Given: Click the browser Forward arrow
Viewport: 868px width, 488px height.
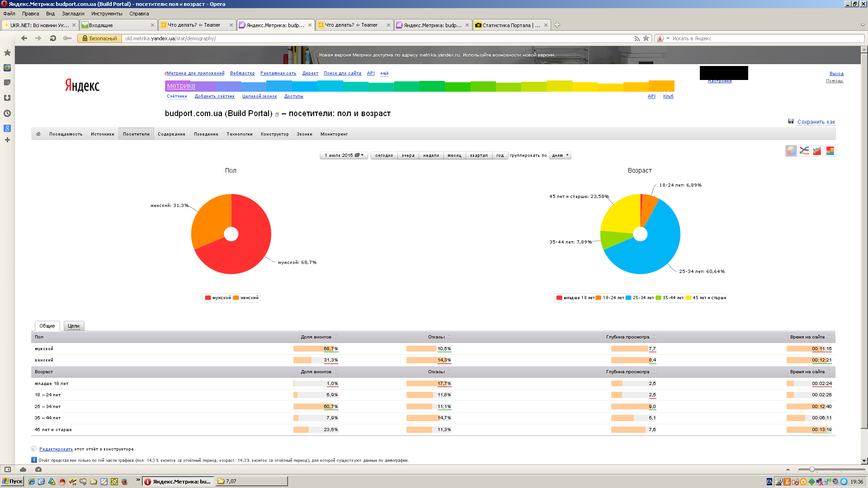Looking at the screenshot, I should click(x=38, y=38).
